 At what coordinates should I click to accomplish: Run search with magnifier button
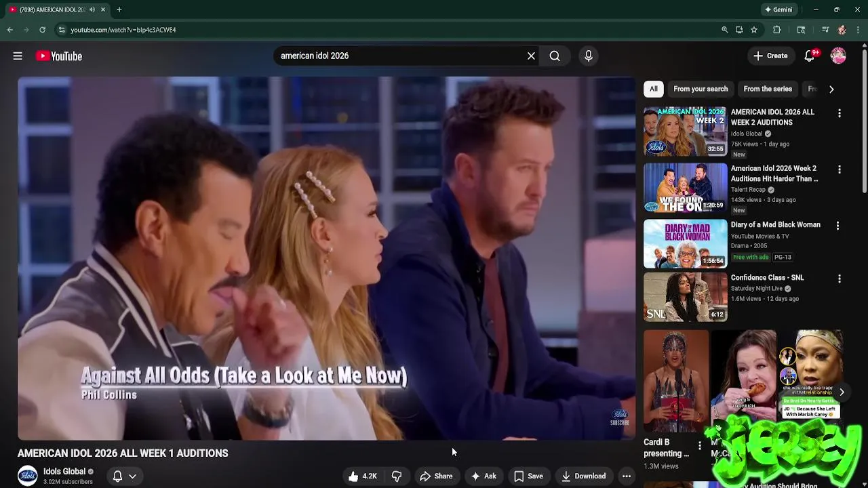[555, 56]
